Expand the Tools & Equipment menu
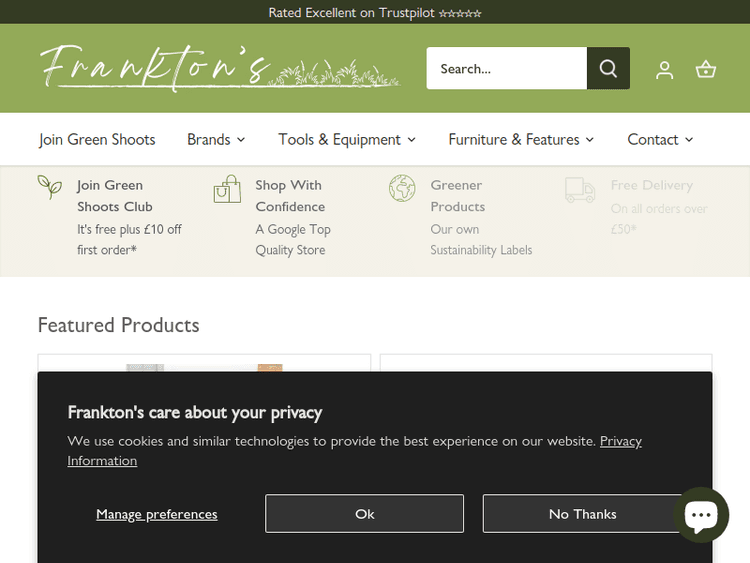Viewport: 750px width, 563px height. (347, 140)
